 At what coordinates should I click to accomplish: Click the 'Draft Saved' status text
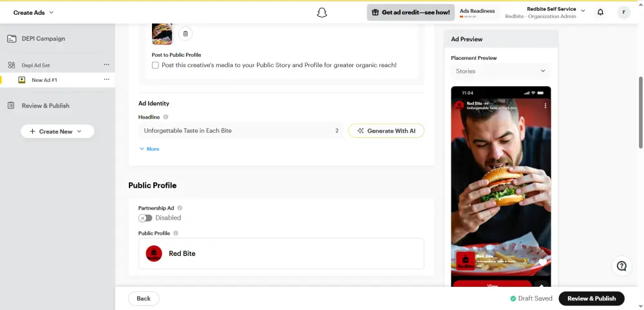tap(535, 298)
